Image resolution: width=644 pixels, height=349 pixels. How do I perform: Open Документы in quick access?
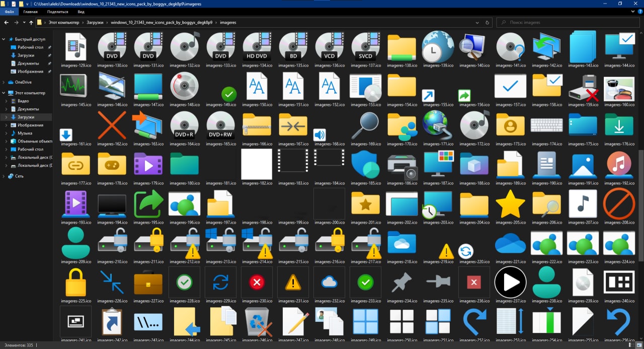coord(28,63)
